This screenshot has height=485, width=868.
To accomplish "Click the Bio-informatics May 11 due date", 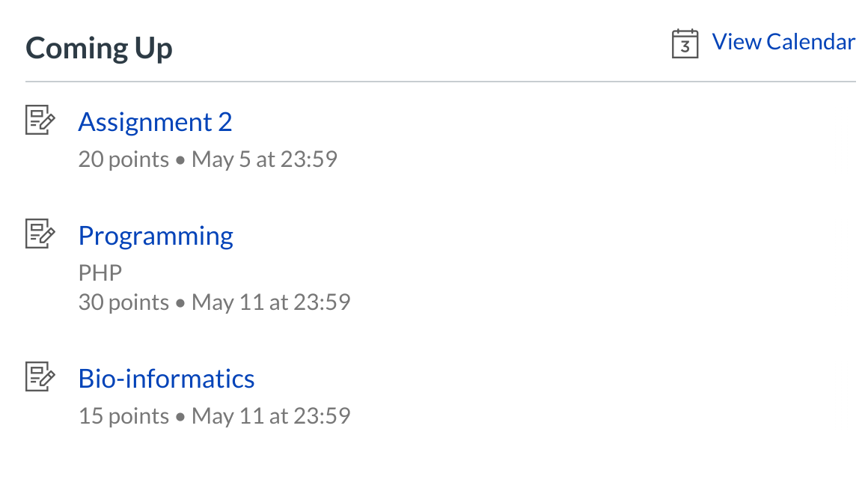I will (x=271, y=416).
